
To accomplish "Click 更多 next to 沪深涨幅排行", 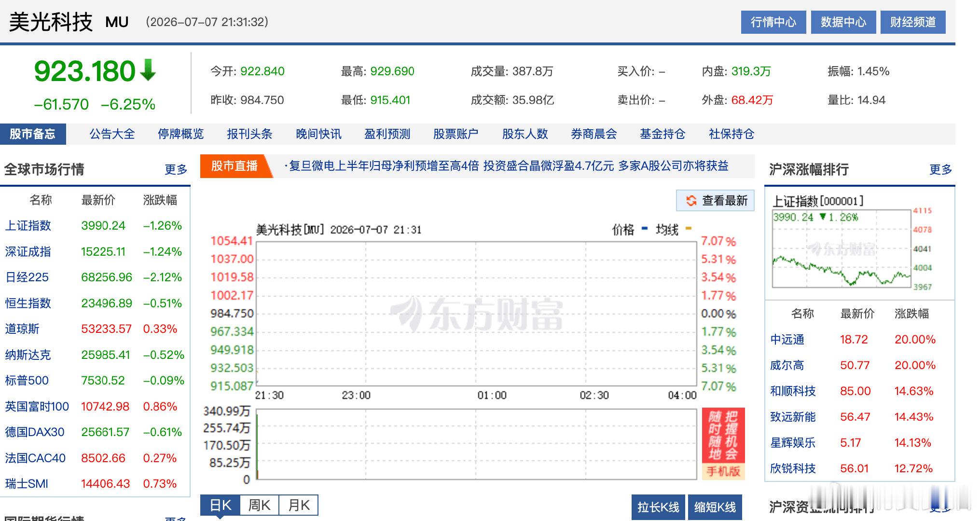I will point(940,170).
